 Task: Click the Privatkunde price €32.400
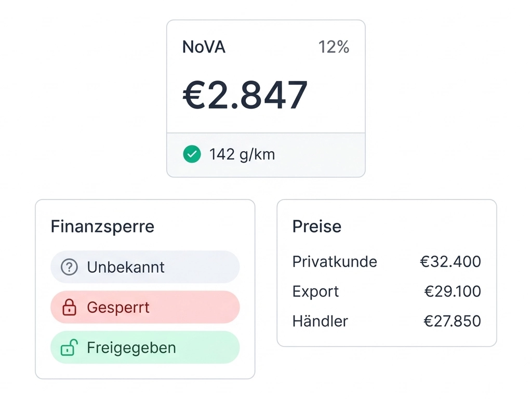(x=450, y=262)
